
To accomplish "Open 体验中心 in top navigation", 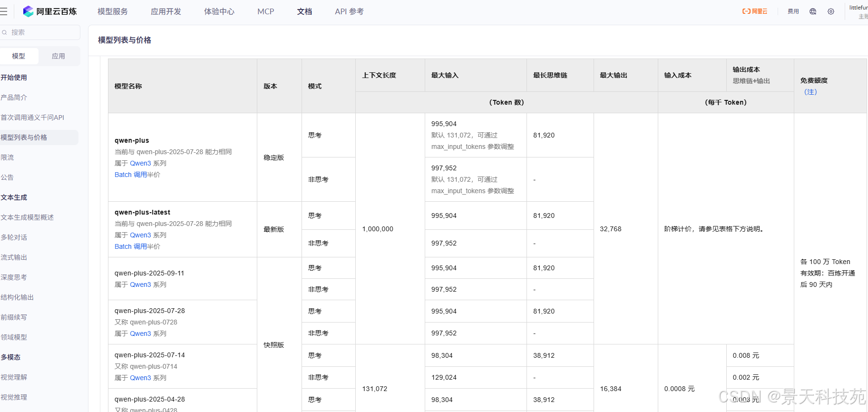I will point(219,11).
